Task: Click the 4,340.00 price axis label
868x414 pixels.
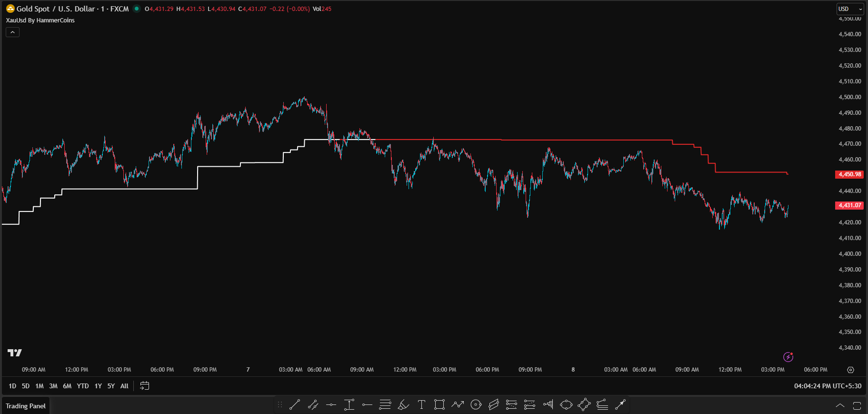Action: coord(850,347)
